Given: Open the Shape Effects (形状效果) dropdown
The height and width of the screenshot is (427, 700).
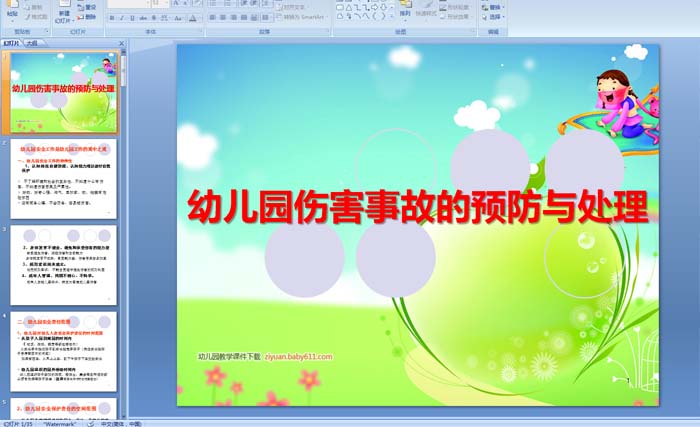Looking at the screenshot, I should (455, 17).
